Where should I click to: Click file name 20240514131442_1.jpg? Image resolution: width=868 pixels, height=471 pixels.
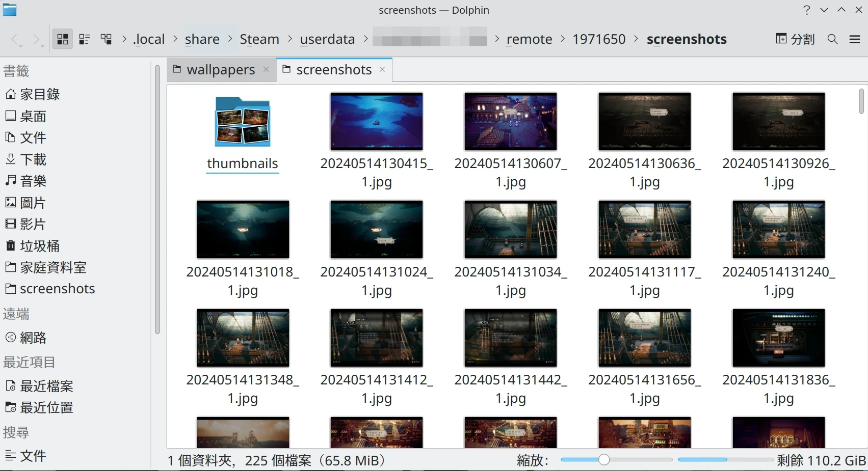coord(511,389)
